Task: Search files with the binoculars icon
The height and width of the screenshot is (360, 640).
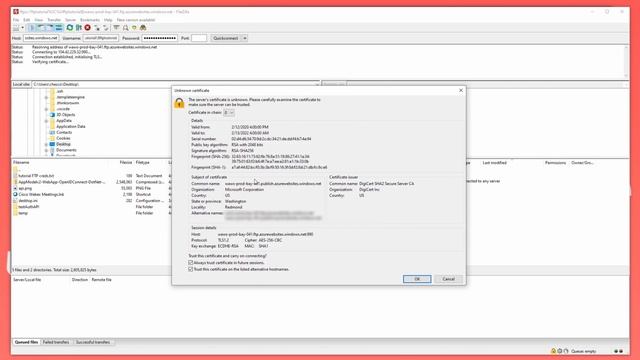Action: pos(143,28)
